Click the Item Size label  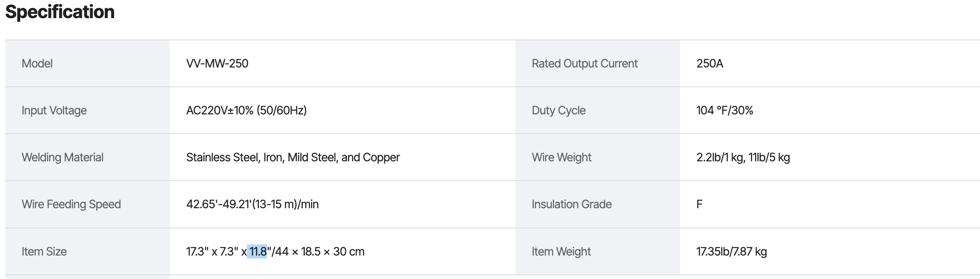(44, 251)
